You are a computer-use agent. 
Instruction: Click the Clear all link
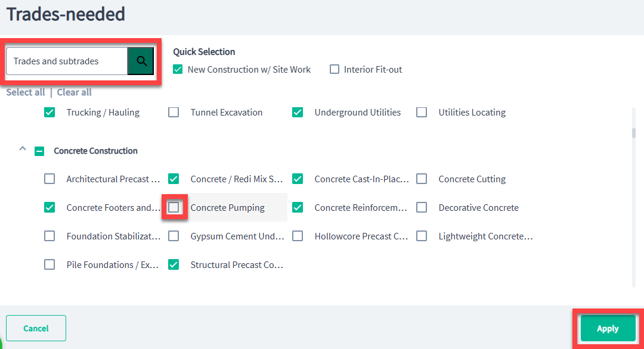(75, 92)
